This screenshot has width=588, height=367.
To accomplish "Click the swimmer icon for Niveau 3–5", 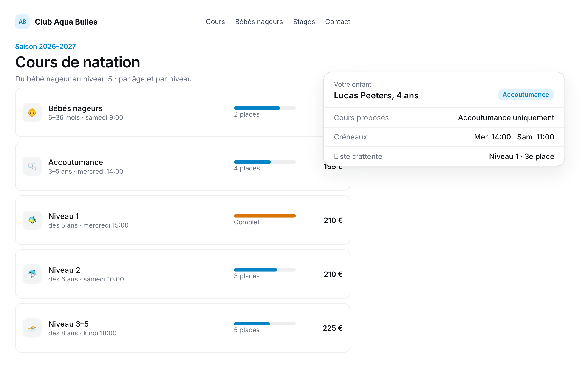I will click(32, 328).
